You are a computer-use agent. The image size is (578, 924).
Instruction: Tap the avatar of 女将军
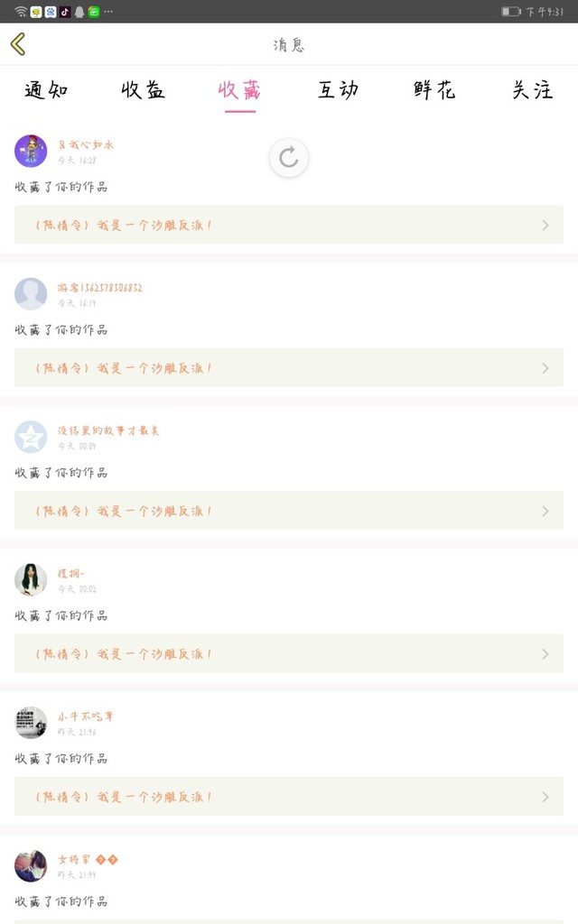pyautogui.click(x=31, y=865)
